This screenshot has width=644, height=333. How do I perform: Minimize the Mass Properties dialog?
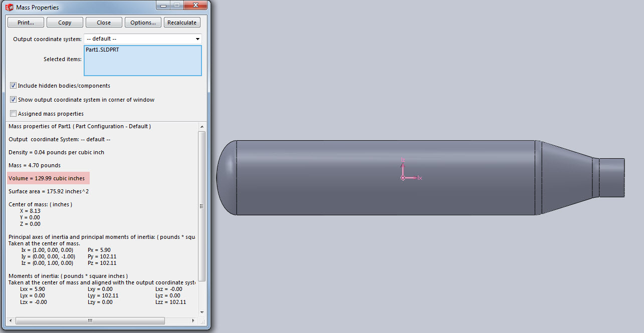163,6
